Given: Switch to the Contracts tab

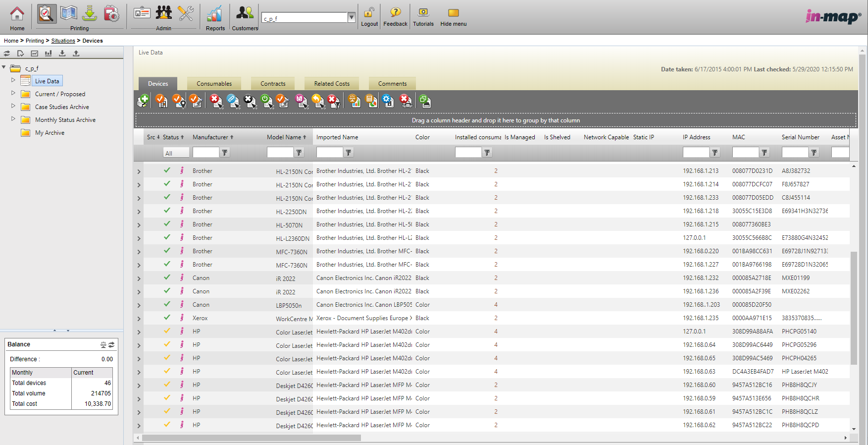Looking at the screenshot, I should pyautogui.click(x=273, y=84).
